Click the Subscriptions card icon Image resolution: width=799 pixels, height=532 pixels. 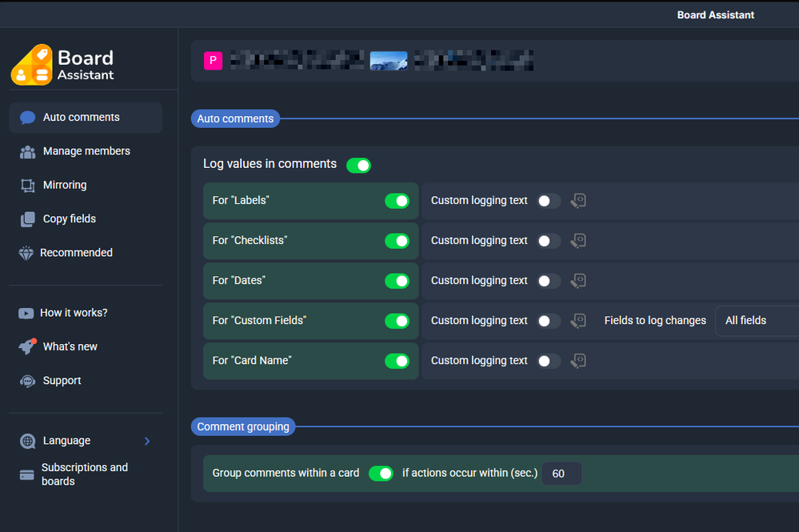click(x=26, y=475)
